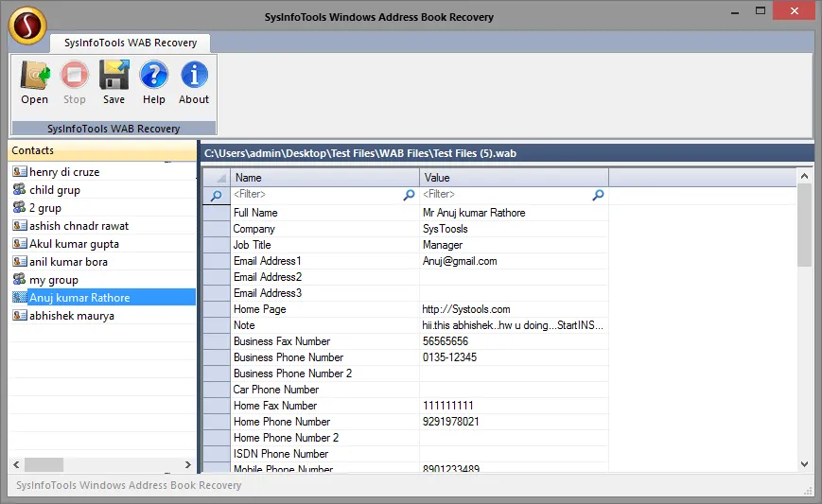
Task: Click the Email Address2 row label
Action: pyautogui.click(x=268, y=277)
